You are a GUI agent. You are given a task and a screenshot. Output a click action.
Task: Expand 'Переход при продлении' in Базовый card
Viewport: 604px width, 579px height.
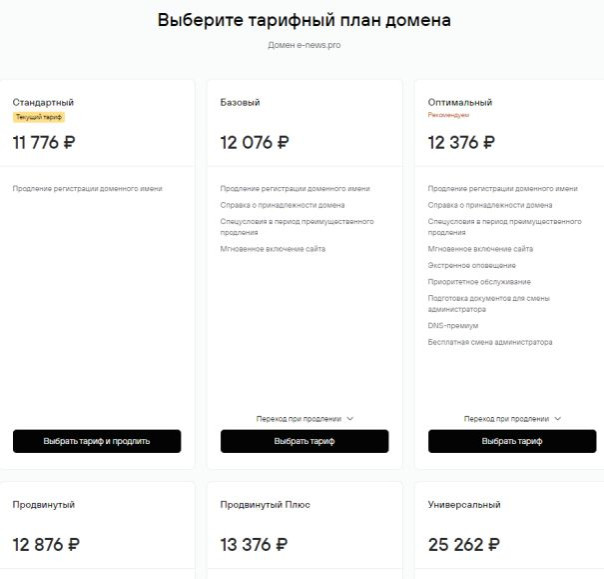305,419
